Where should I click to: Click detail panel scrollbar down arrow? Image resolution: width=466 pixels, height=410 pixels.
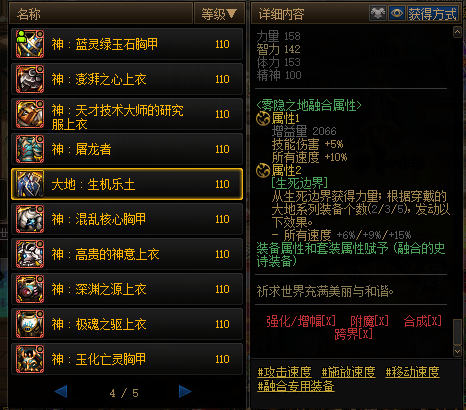pos(457,351)
